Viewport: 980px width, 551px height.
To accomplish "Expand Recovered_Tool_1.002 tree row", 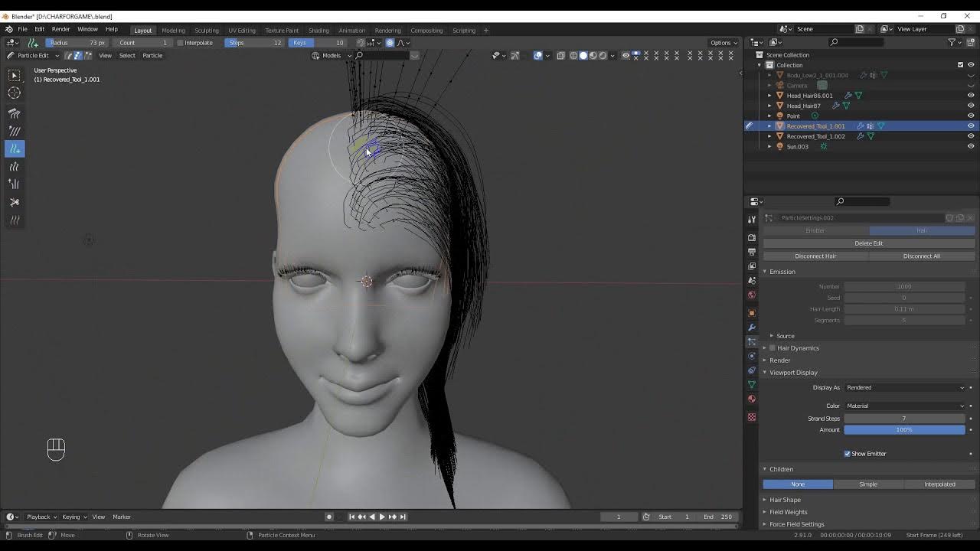I will pos(769,136).
